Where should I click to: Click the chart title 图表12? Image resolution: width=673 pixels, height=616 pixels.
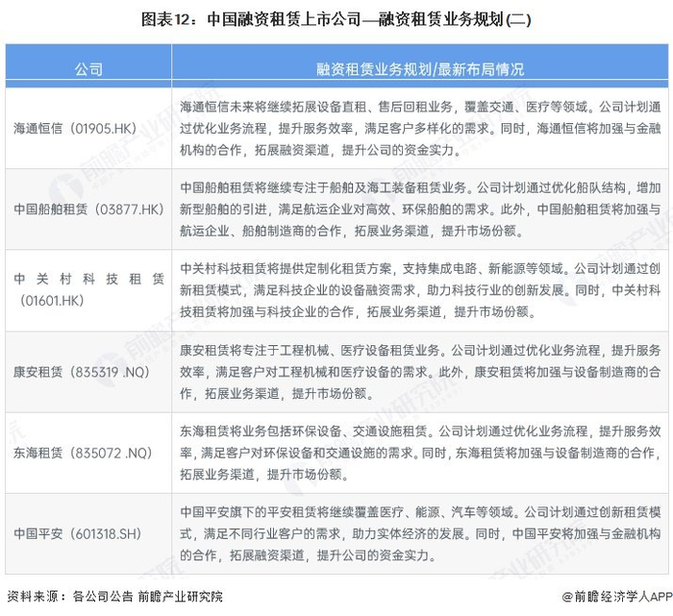pyautogui.click(x=336, y=20)
